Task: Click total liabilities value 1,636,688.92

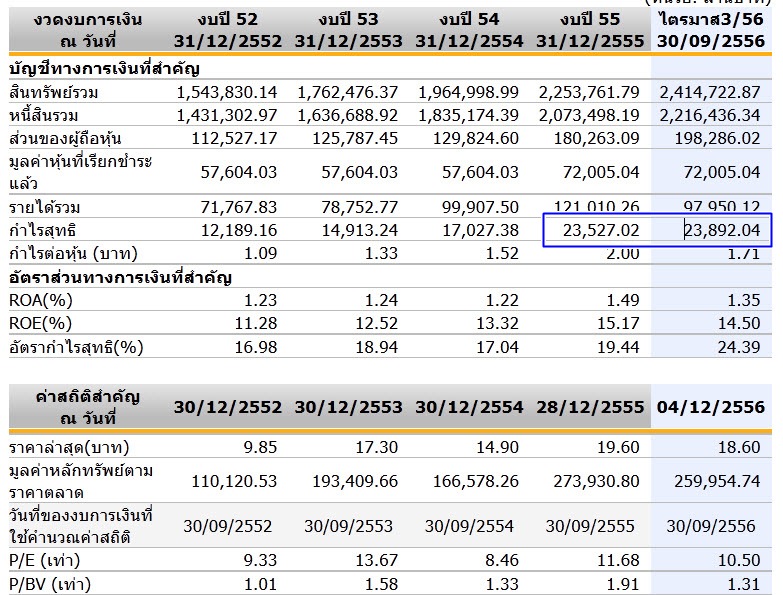Action: pos(348,115)
